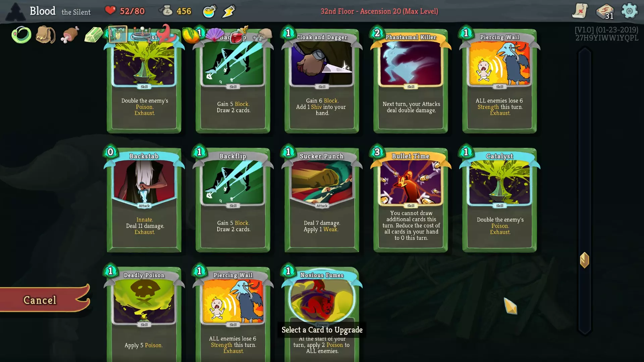Click the golden scrollbar handle
Viewport: 644px width, 362px height.
pos(584,260)
